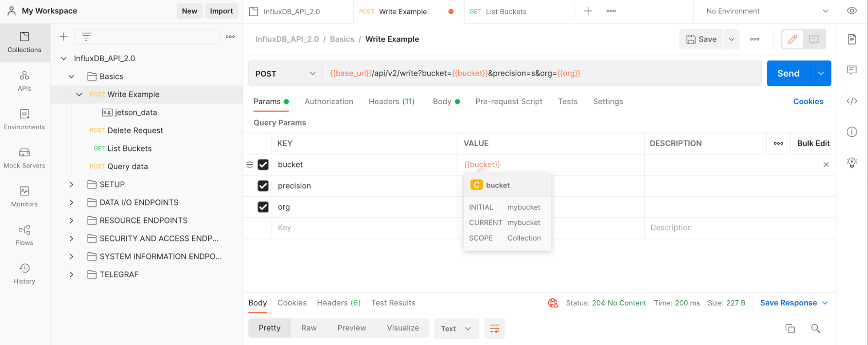Open the Flows sidebar section
Screen dimensions: 868x345
point(24,236)
